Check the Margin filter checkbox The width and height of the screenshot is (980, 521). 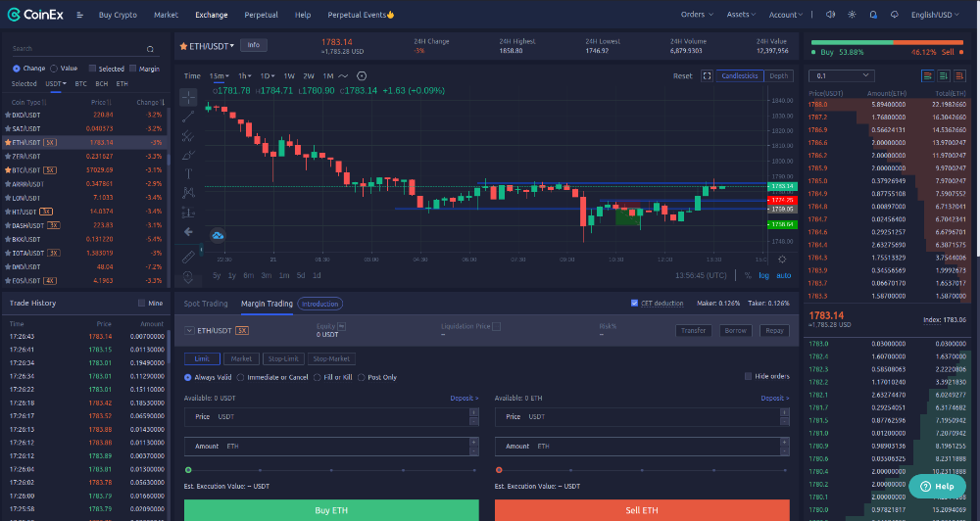click(132, 69)
